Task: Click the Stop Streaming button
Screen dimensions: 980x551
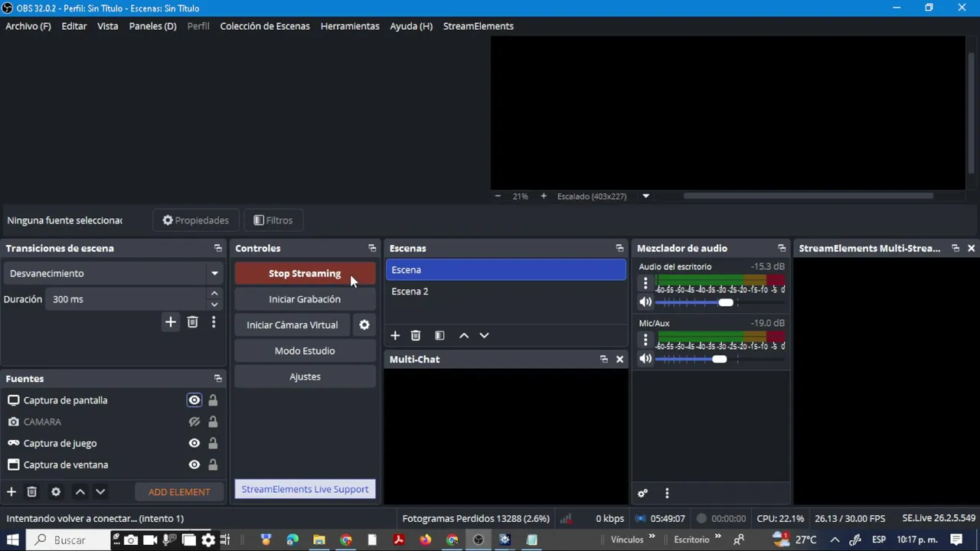Action: tap(305, 273)
